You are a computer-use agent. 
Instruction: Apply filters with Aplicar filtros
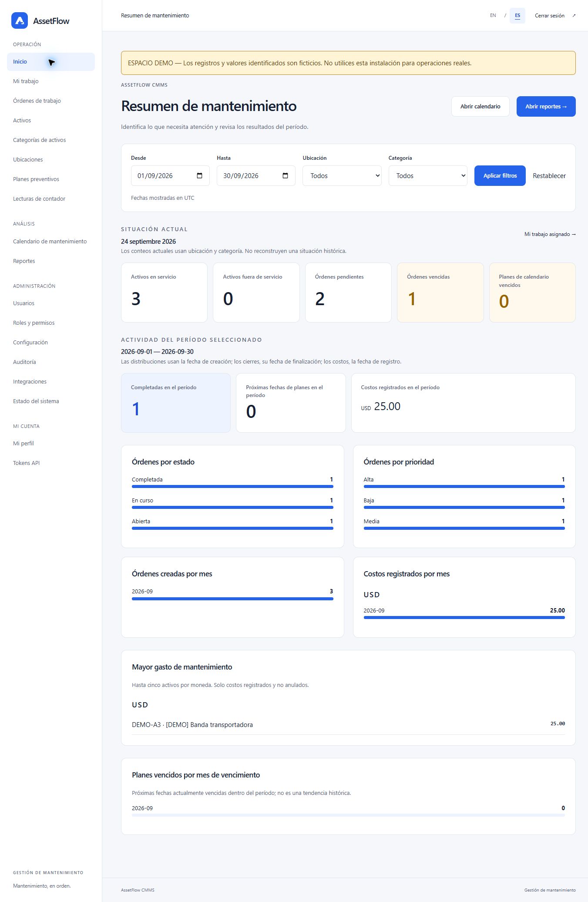click(x=500, y=176)
